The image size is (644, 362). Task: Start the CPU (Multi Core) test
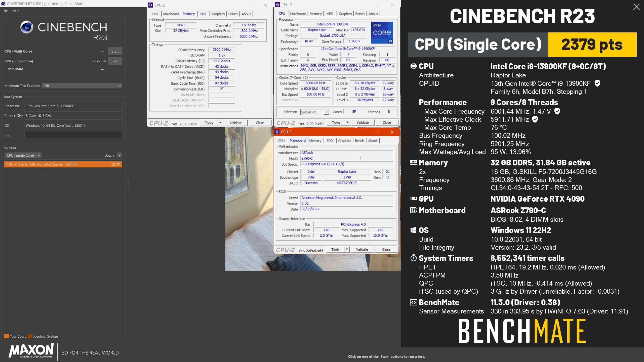click(x=115, y=51)
